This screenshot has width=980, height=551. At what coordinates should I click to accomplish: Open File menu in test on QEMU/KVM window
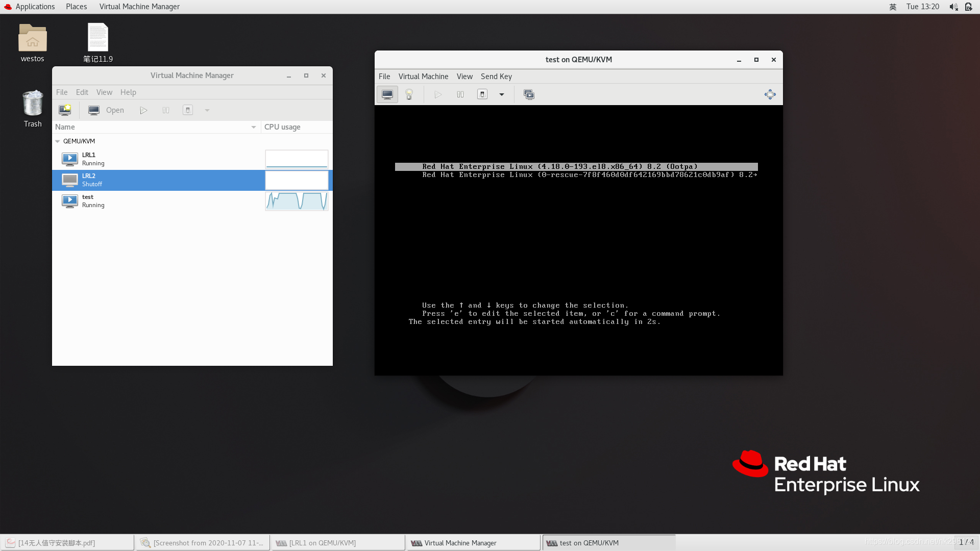click(384, 77)
